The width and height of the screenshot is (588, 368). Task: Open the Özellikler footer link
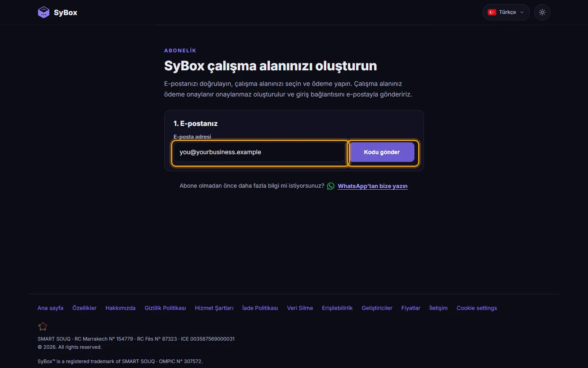85,308
